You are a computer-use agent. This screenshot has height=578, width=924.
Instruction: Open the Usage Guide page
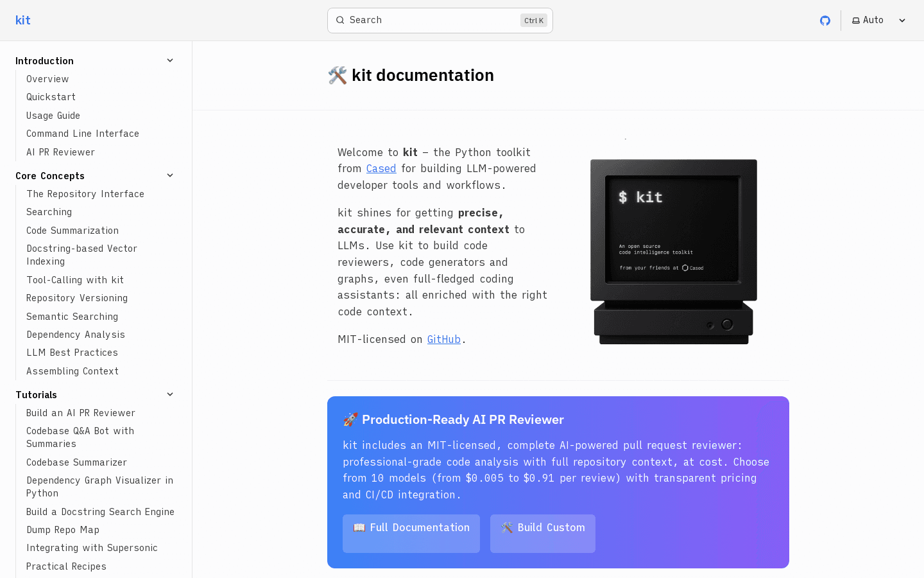pos(53,116)
